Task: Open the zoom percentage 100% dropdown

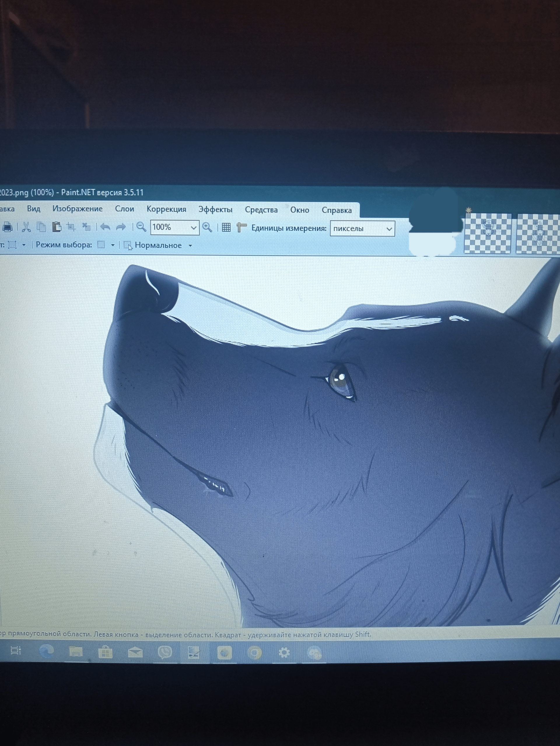Action: (194, 228)
